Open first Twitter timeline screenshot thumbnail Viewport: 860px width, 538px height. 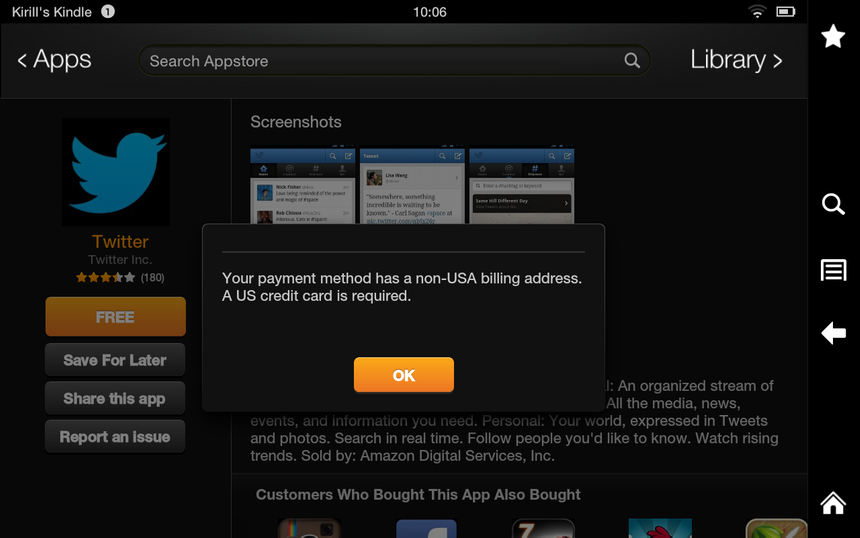click(x=303, y=185)
